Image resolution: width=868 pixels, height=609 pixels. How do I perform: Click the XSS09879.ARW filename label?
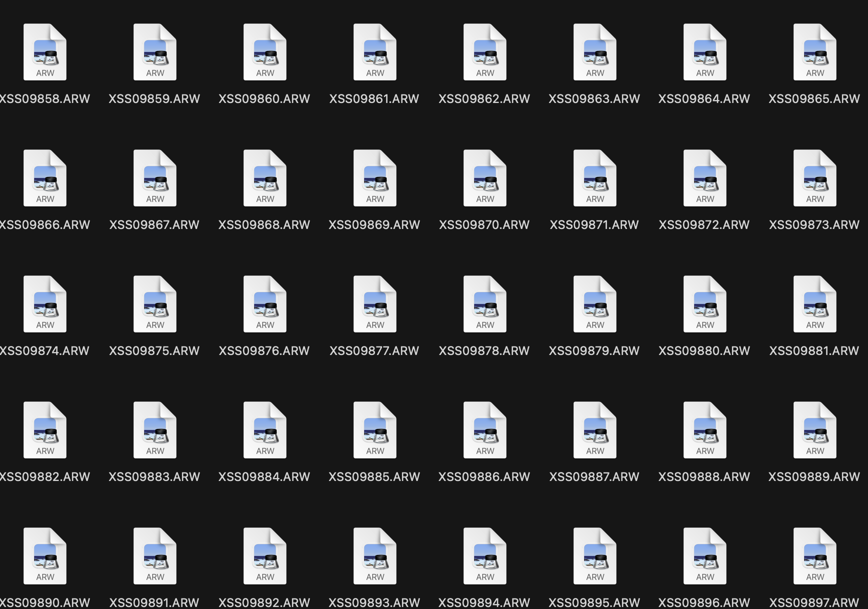click(594, 351)
